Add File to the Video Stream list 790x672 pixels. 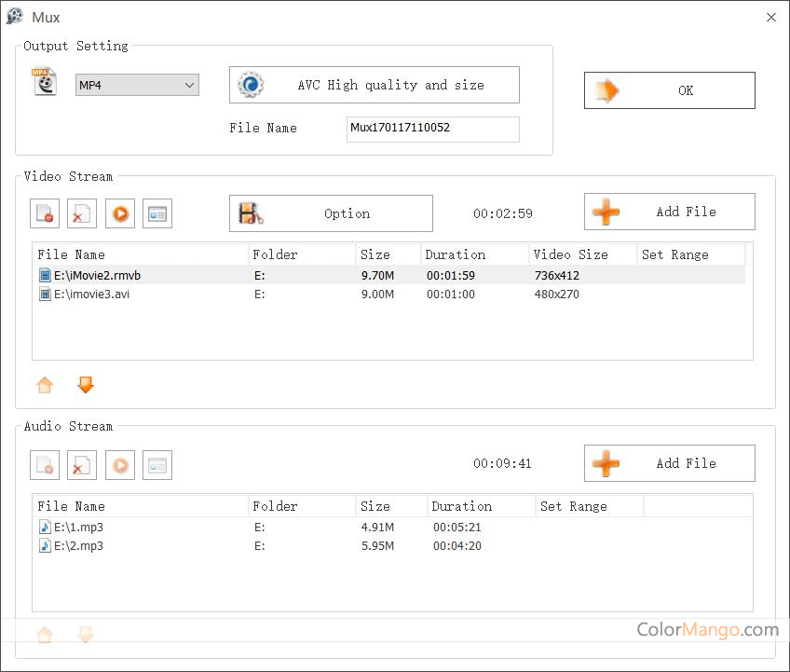669,212
